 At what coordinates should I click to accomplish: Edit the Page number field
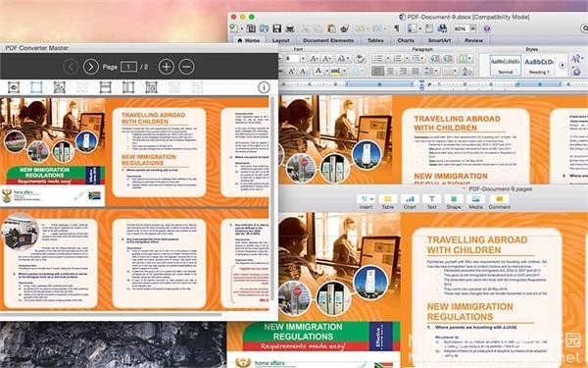[128, 67]
